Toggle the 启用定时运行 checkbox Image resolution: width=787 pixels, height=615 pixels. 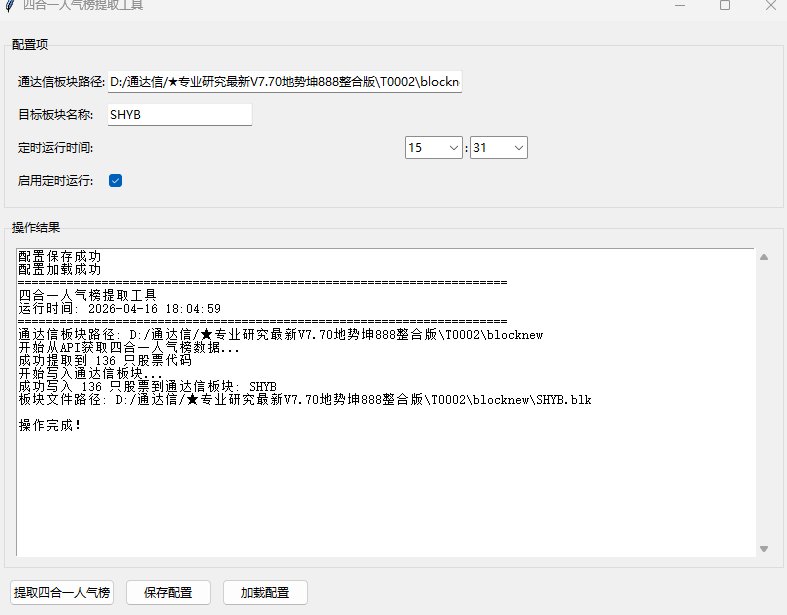point(115,181)
